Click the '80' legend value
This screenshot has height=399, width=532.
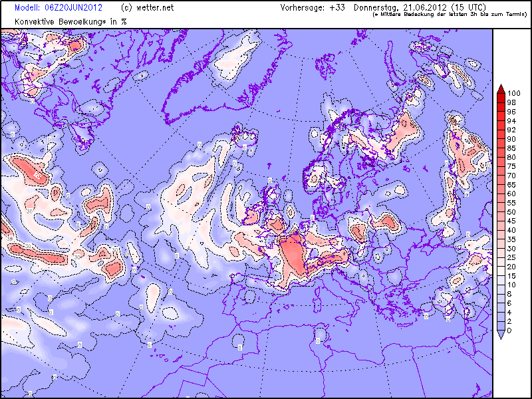[x=511, y=158]
